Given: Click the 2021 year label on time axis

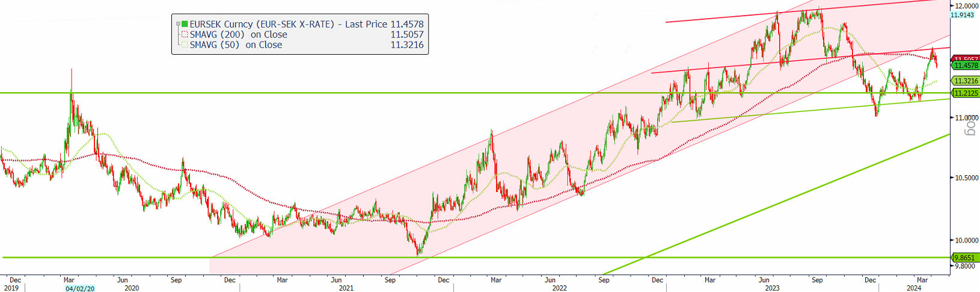Looking at the screenshot, I should (346, 288).
